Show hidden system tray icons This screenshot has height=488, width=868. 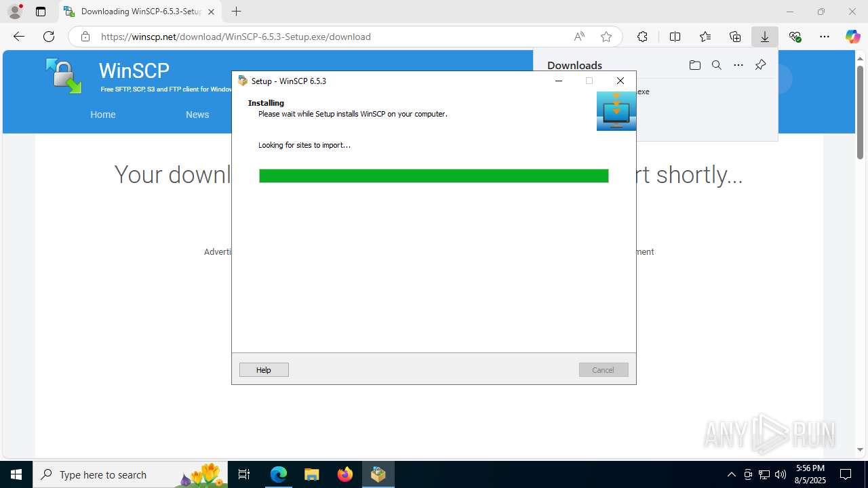tap(731, 474)
